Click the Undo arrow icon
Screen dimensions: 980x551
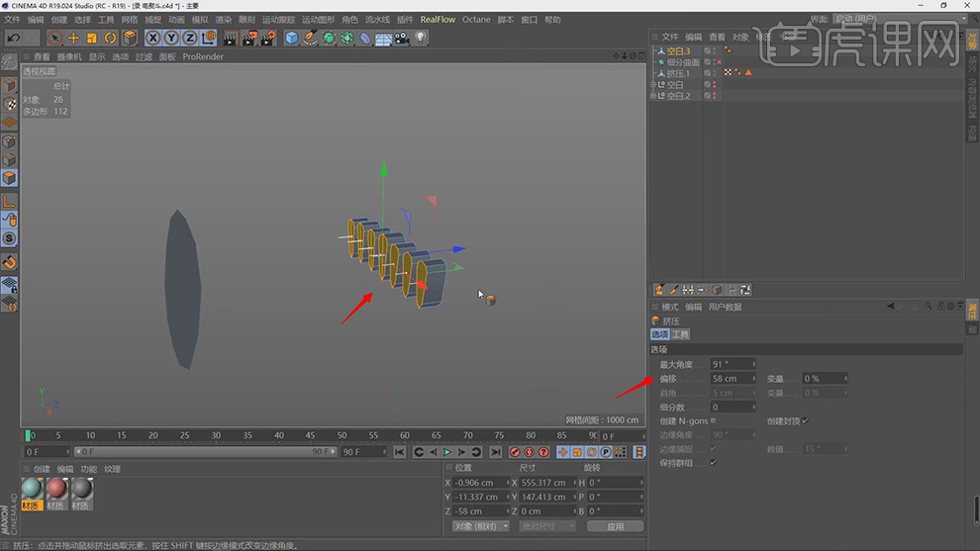14,38
